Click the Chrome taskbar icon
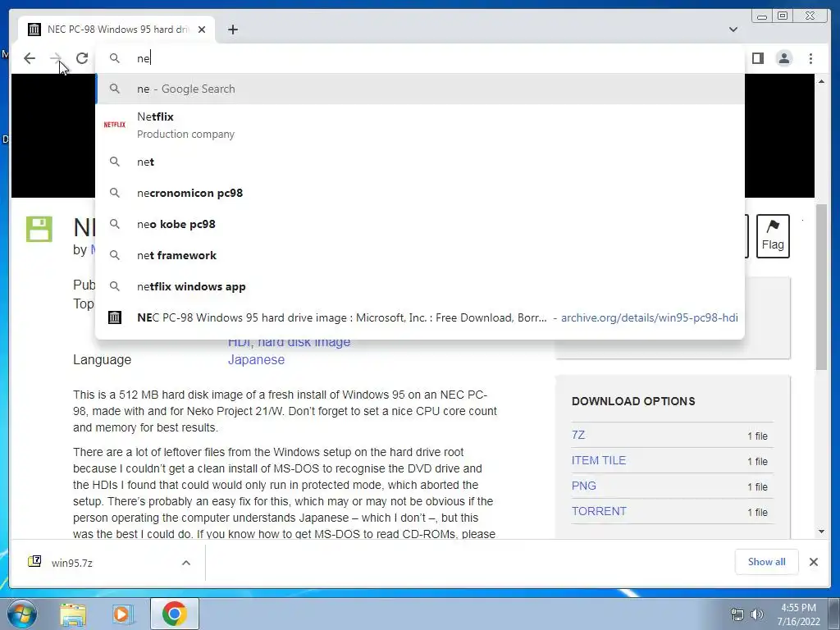Screen dimensions: 840x630 click(x=174, y=614)
